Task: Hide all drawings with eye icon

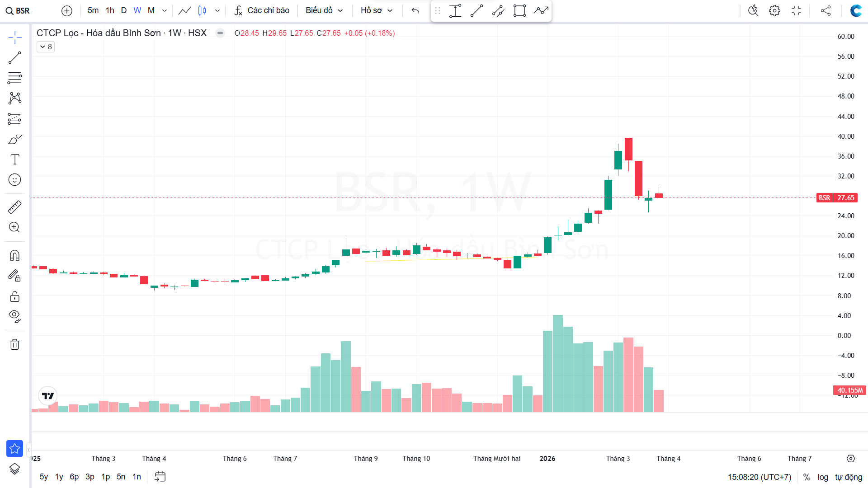Action: pyautogui.click(x=14, y=316)
